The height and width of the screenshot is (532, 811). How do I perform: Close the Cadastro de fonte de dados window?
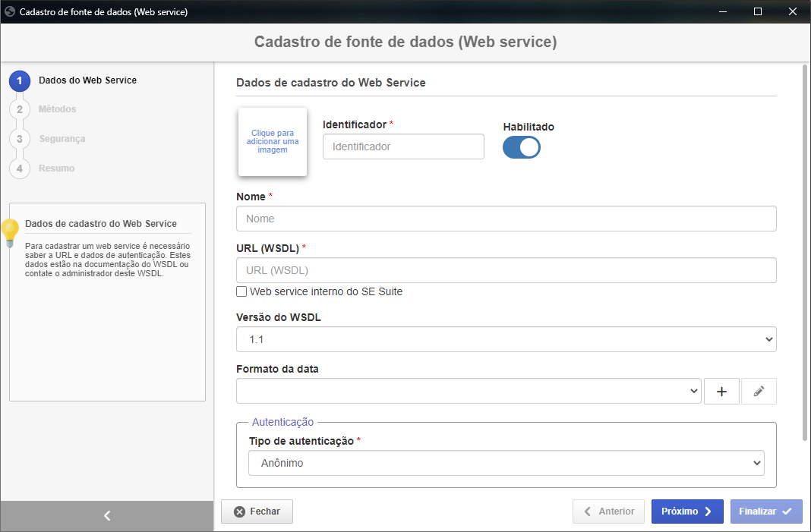[792, 11]
